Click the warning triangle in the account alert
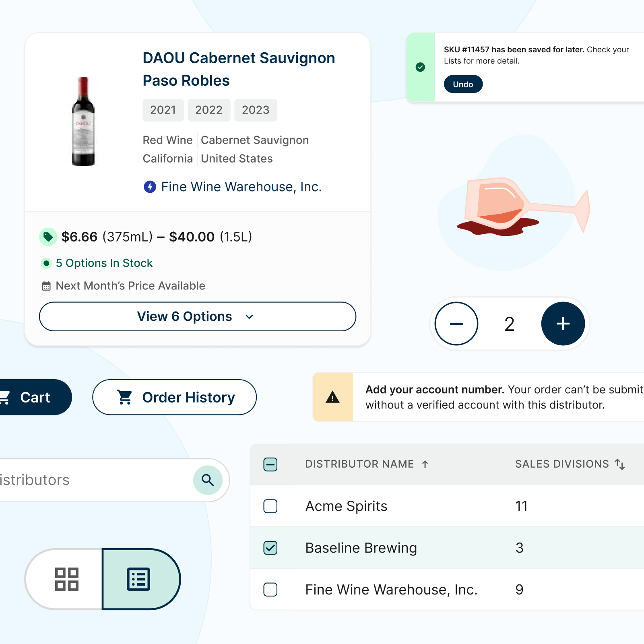 [x=332, y=397]
